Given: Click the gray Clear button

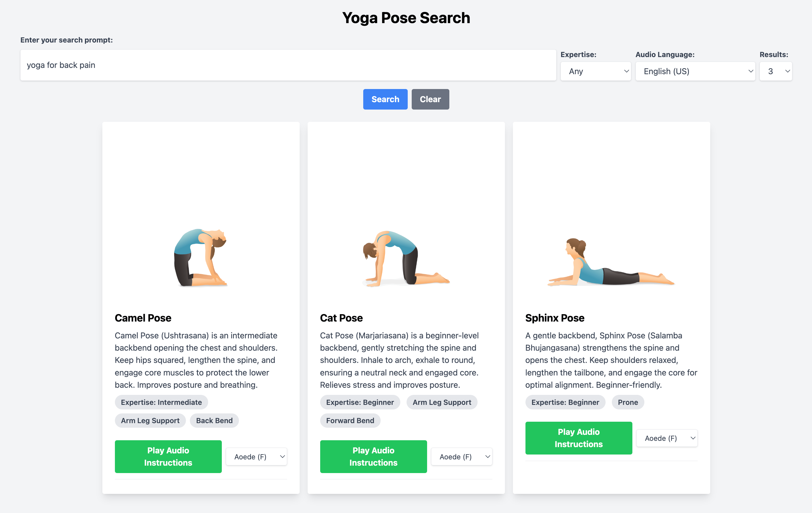Looking at the screenshot, I should coord(430,99).
